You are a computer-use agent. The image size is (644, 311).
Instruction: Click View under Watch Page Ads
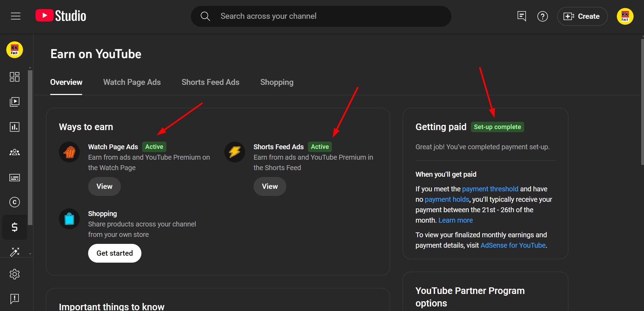(x=104, y=186)
